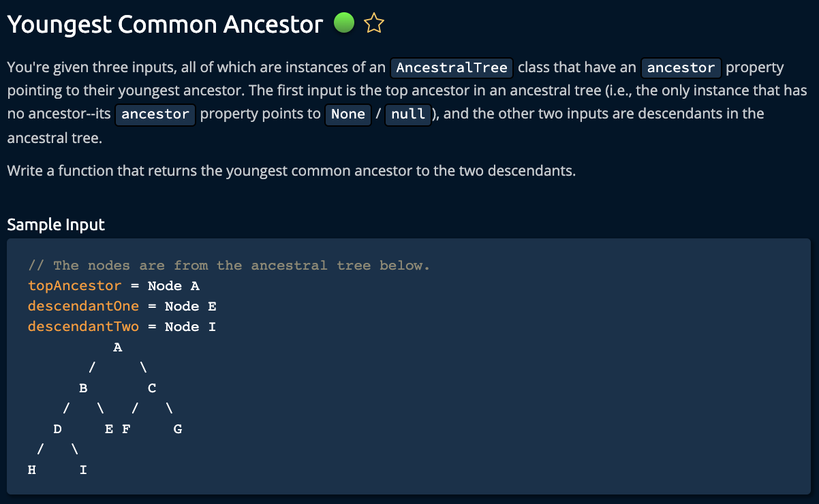The image size is (819, 504).
Task: Click the orange topAncestor variable name
Action: coord(74,286)
